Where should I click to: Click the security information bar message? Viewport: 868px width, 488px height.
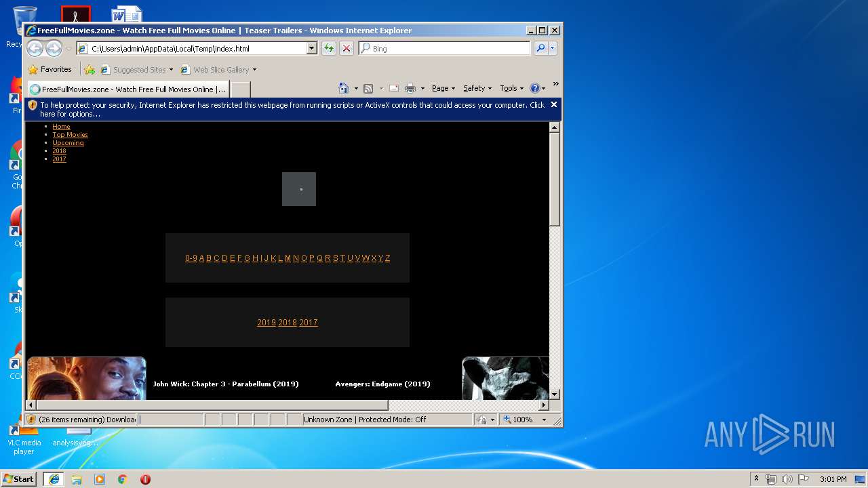[x=292, y=109]
